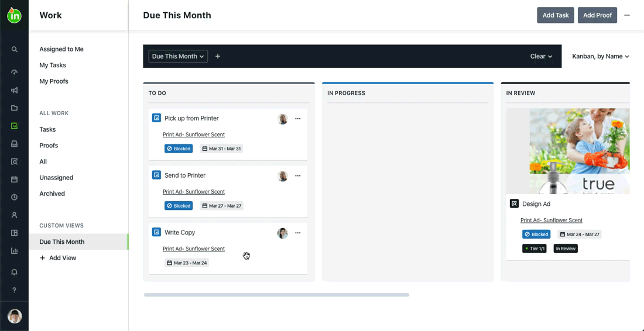
Task: Click Blocked badge on Pick up from Printer
Action: pyautogui.click(x=179, y=149)
